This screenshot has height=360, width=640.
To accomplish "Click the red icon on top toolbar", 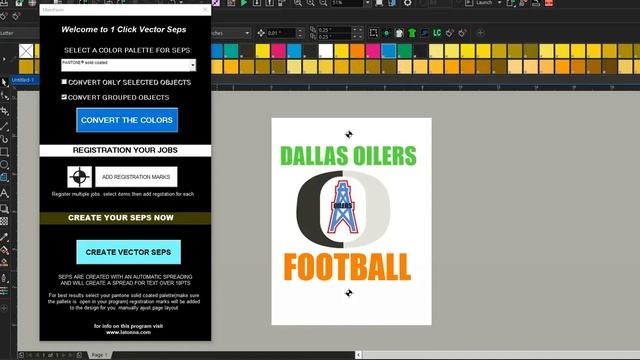I will 549,3.
